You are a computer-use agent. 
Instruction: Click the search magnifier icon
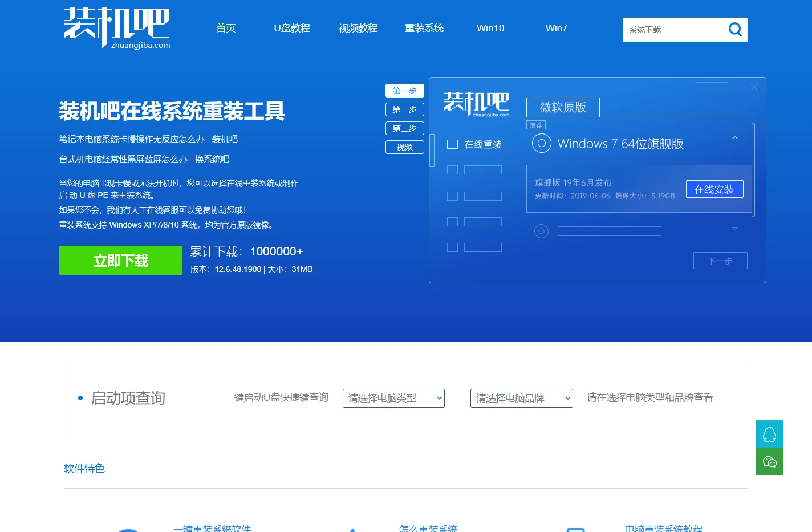coord(735,29)
